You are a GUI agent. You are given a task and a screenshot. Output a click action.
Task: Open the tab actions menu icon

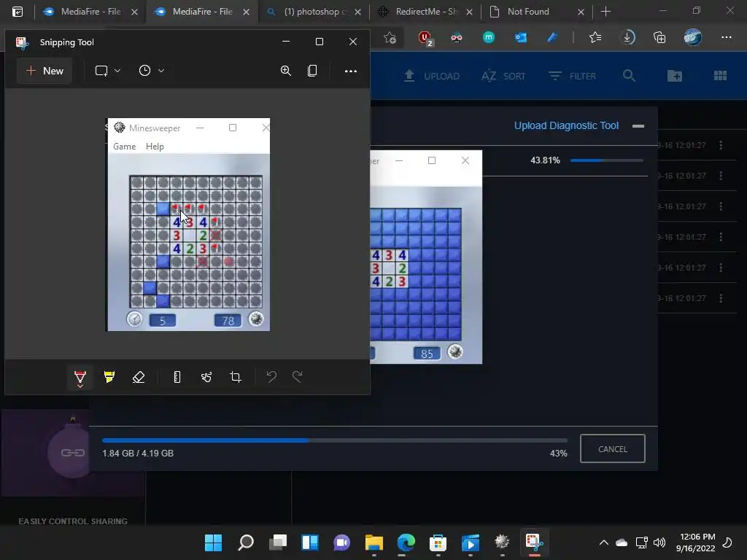[x=18, y=12]
